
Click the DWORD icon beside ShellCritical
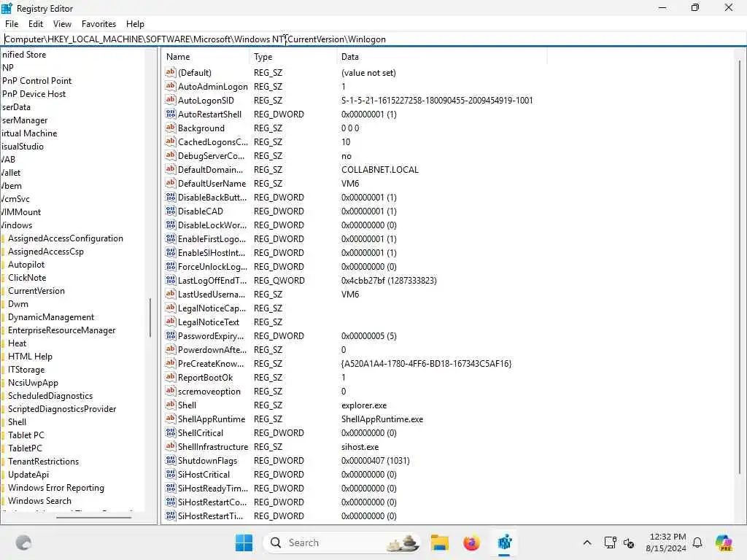pos(171,432)
